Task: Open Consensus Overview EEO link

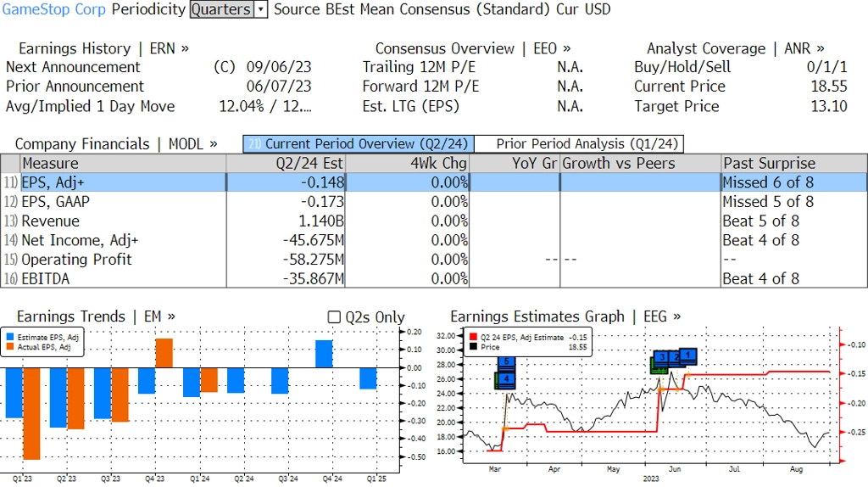Action: (x=473, y=48)
